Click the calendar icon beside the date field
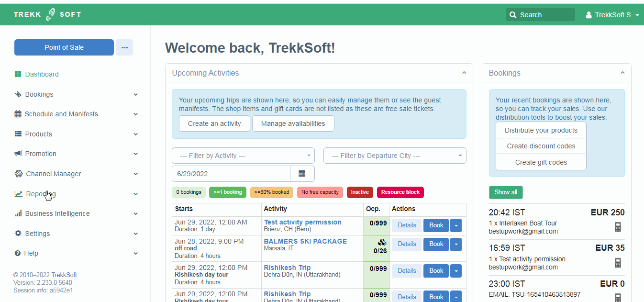The width and height of the screenshot is (644, 302). pos(302,174)
